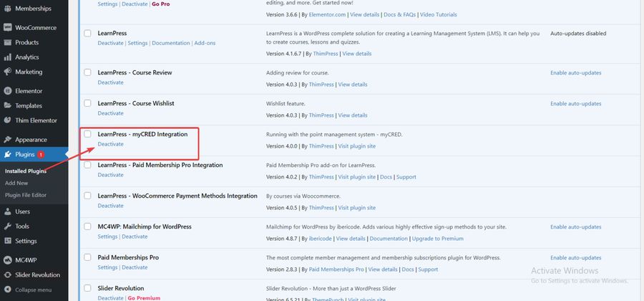Deactivate the WooCommerce Payment Methods Integration plugin
The width and height of the screenshot is (644, 301).
(x=110, y=206)
